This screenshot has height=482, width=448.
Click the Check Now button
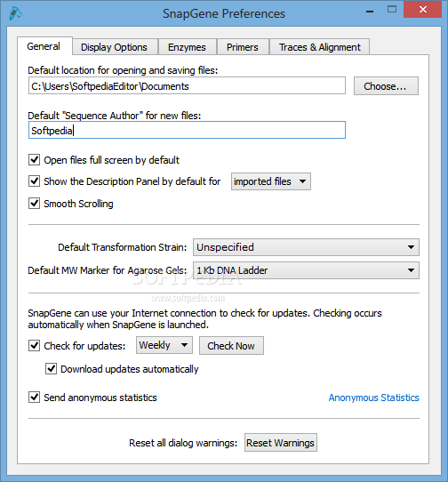click(x=231, y=346)
